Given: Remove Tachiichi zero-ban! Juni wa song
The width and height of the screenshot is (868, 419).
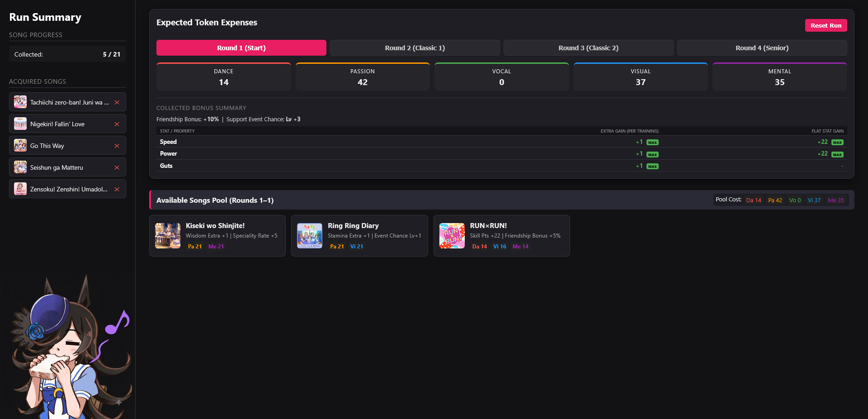Looking at the screenshot, I should pos(117,102).
